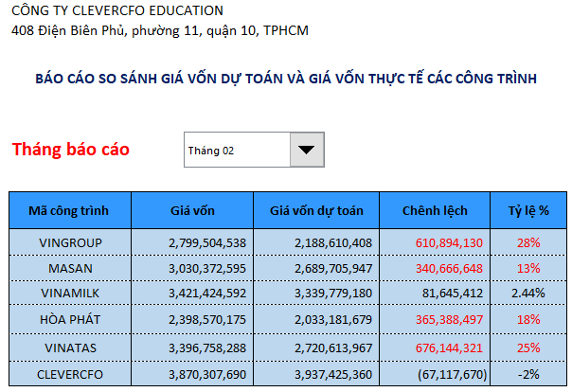Image resolution: width=572 pixels, height=392 pixels.
Task: Open the Tháng báo cáo dropdown arrow
Action: click(x=305, y=150)
